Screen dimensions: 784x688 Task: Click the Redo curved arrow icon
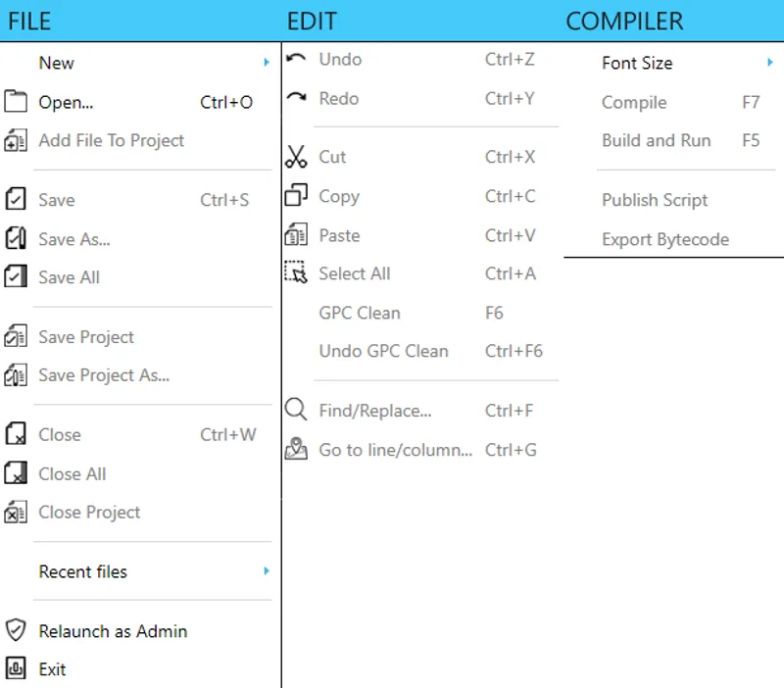296,98
